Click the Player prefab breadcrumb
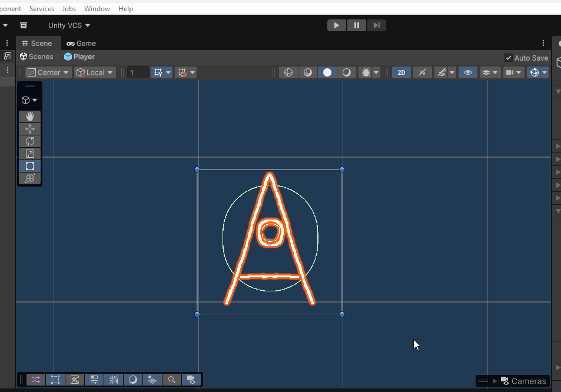 tap(79, 57)
